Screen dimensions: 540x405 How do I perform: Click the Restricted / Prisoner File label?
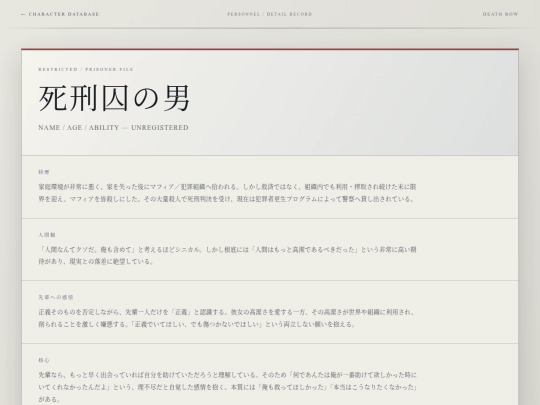86,69
